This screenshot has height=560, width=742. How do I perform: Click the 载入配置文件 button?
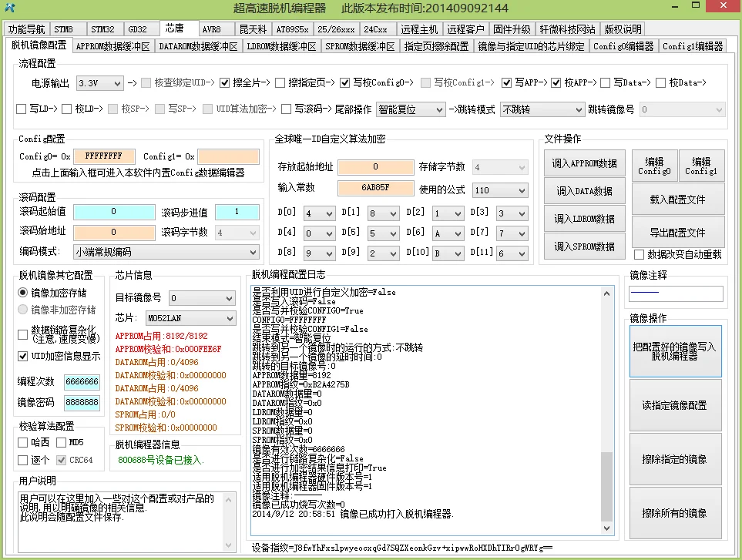(678, 200)
